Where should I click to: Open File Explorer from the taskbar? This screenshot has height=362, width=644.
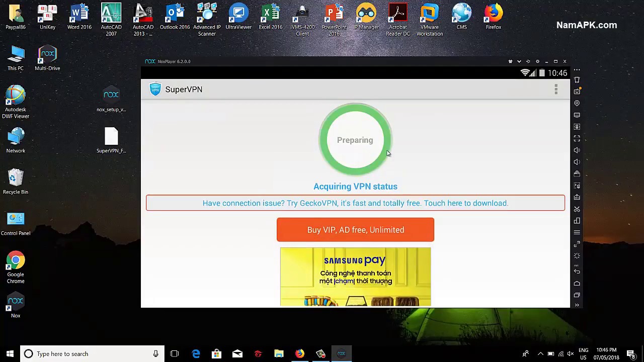tap(279, 354)
